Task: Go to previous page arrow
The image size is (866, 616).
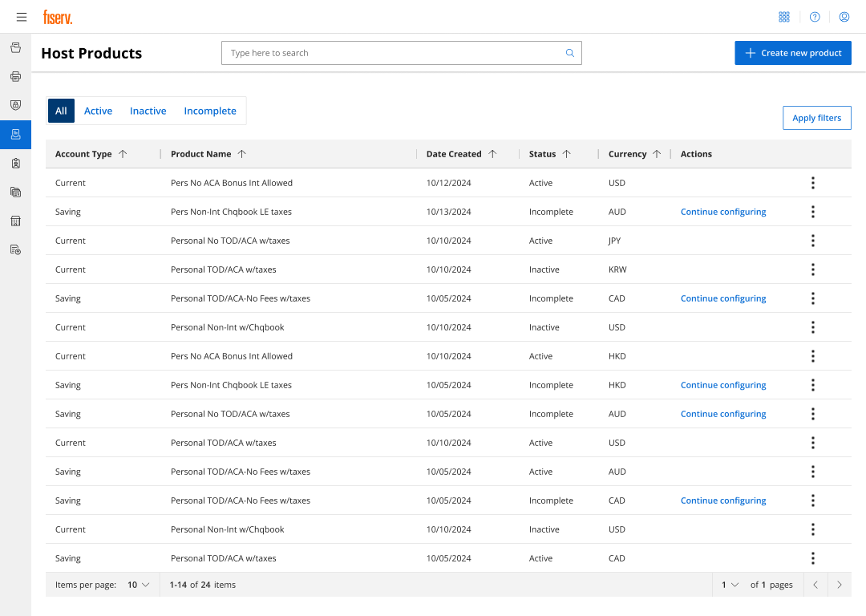Action: [815, 585]
